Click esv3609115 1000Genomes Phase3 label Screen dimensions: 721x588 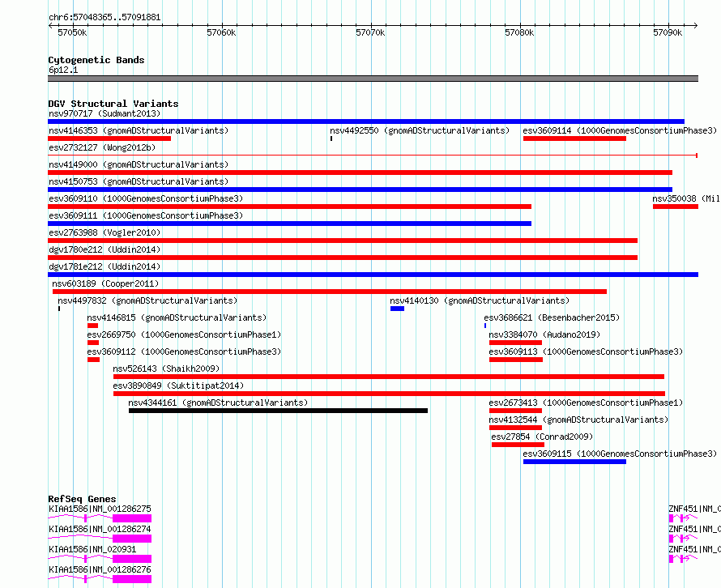(620, 454)
